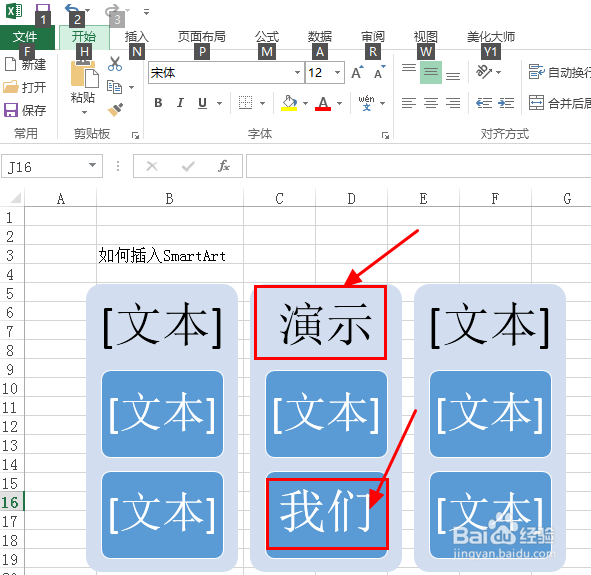Click the red font color A

[323, 103]
